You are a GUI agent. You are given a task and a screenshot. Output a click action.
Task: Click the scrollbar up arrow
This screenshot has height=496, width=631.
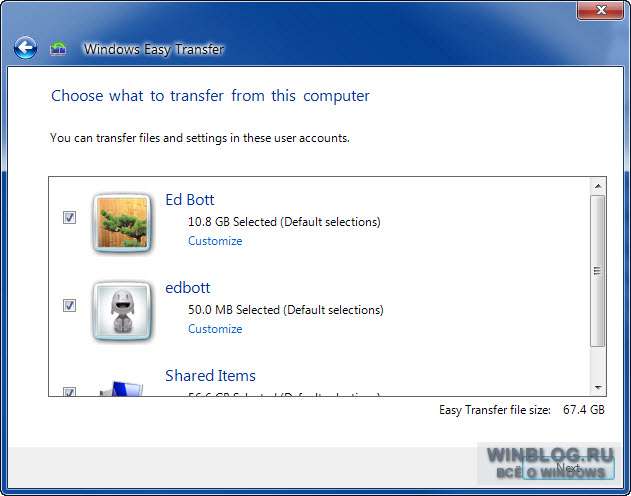[598, 186]
